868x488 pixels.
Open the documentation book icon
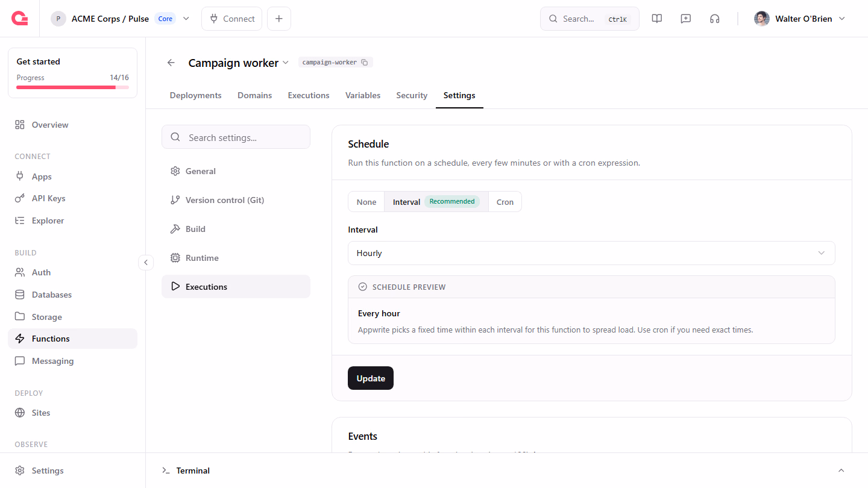[x=657, y=19]
